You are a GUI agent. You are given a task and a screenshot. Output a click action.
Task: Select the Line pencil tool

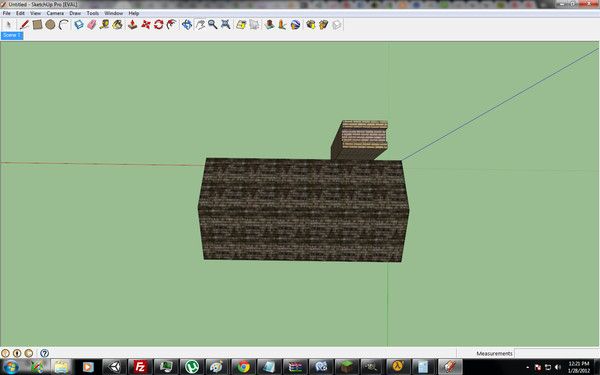[x=24, y=25]
